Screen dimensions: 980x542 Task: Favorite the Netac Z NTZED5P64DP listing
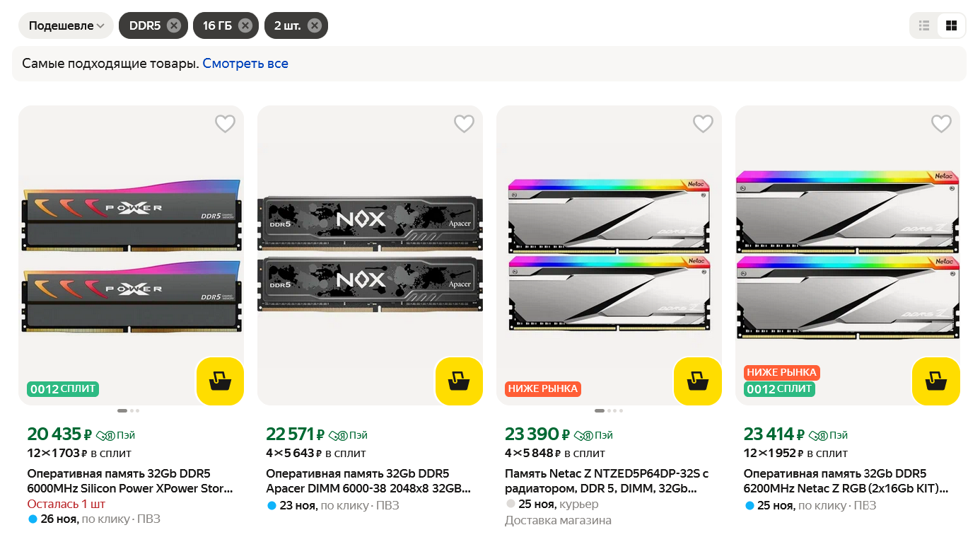point(703,124)
